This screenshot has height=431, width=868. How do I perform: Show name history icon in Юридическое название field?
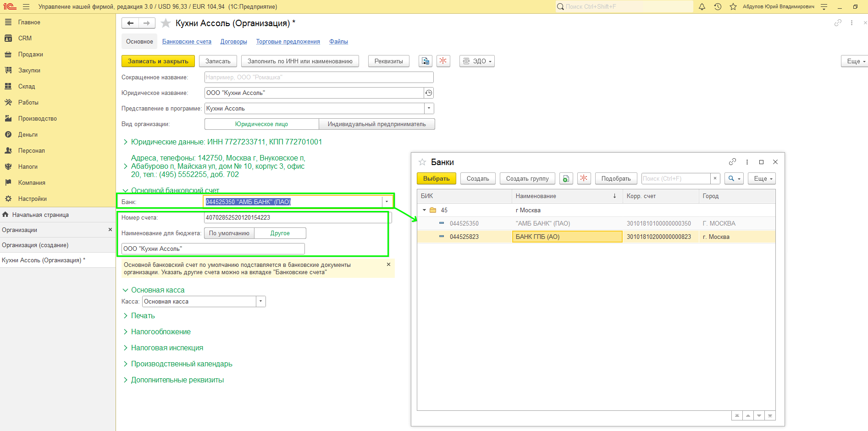(x=429, y=93)
